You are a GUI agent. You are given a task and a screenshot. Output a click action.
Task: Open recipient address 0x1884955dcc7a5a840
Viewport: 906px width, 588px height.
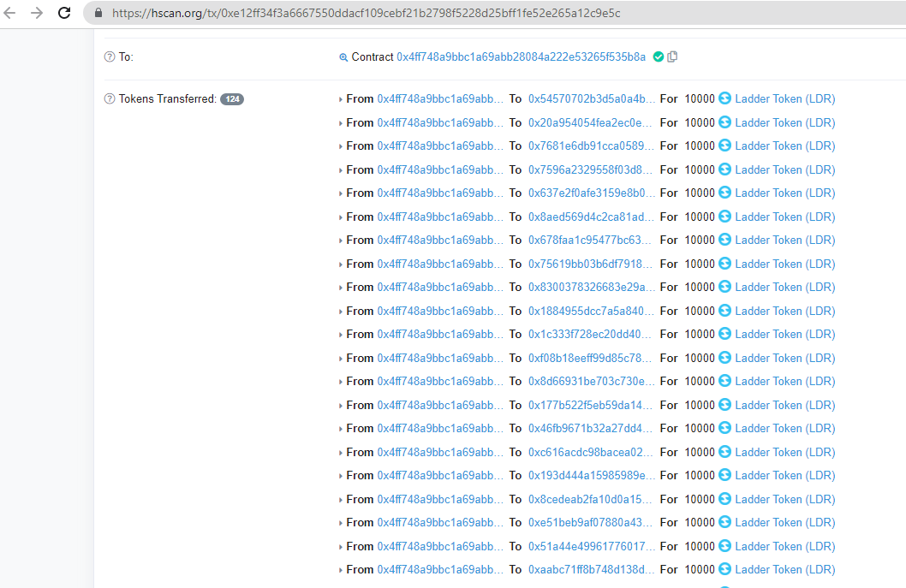[x=591, y=311]
